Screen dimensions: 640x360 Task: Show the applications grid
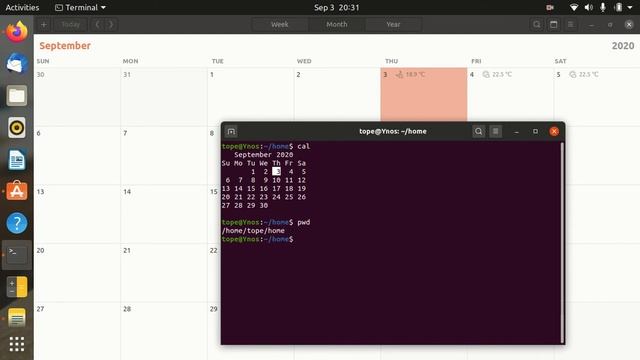[17, 344]
